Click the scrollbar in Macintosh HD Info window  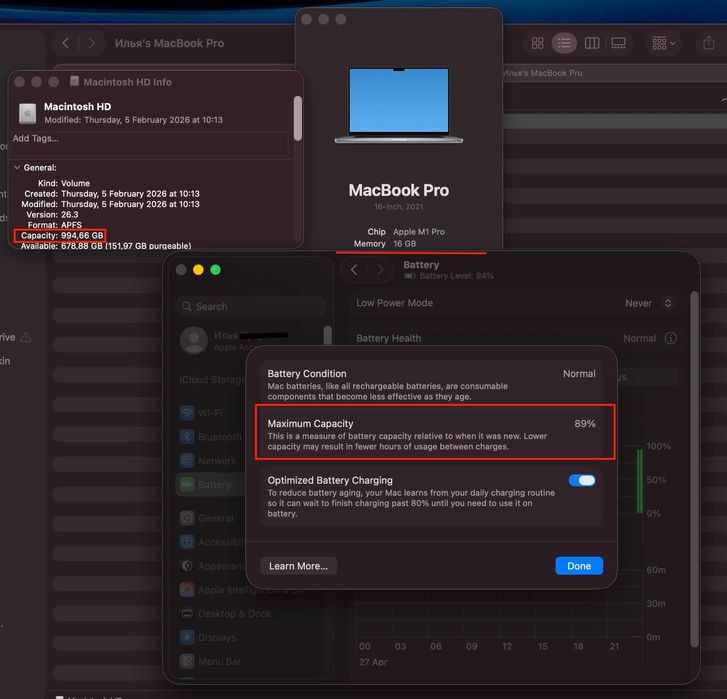click(298, 118)
